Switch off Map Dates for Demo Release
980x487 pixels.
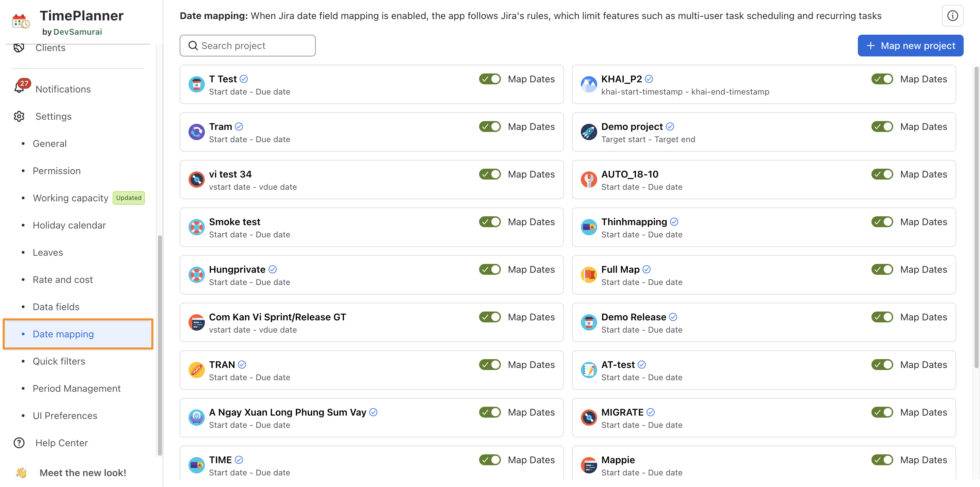[882, 317]
